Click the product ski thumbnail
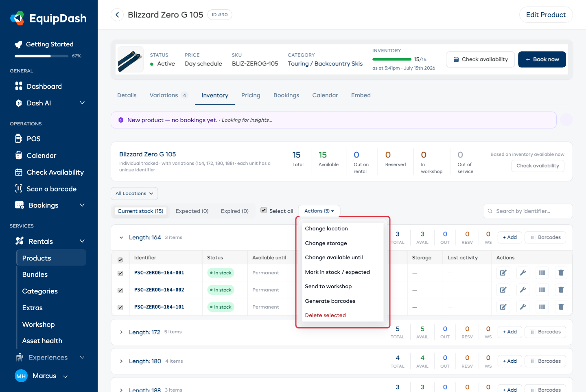The width and height of the screenshot is (586, 392). pos(130,59)
